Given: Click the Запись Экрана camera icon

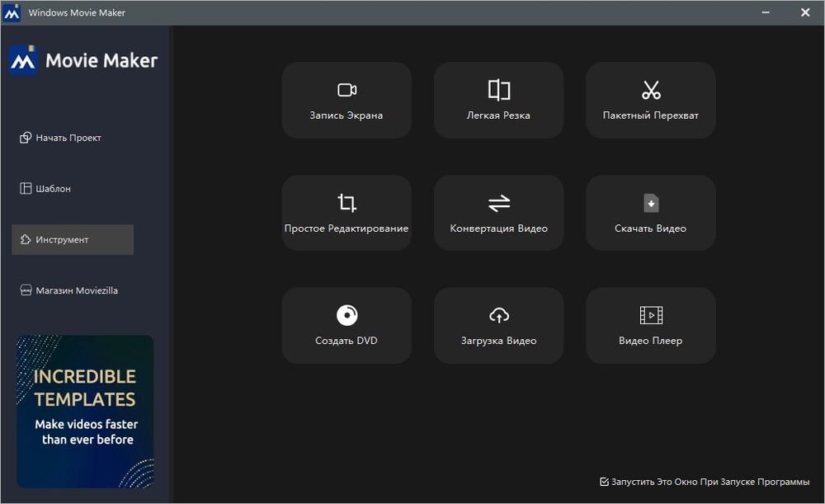Looking at the screenshot, I should tap(346, 90).
